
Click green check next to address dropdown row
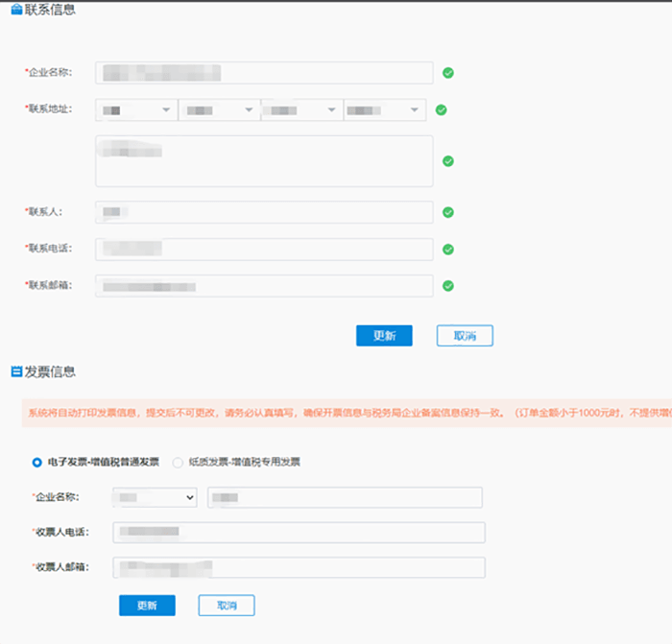[441, 110]
